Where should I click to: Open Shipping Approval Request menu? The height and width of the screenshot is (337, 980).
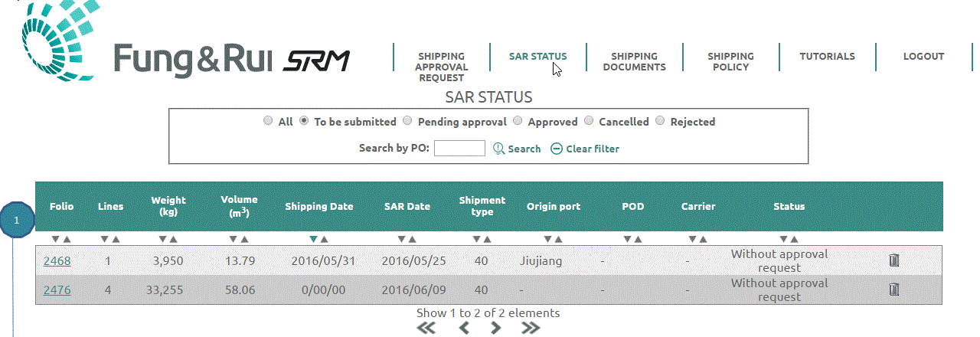[441, 67]
